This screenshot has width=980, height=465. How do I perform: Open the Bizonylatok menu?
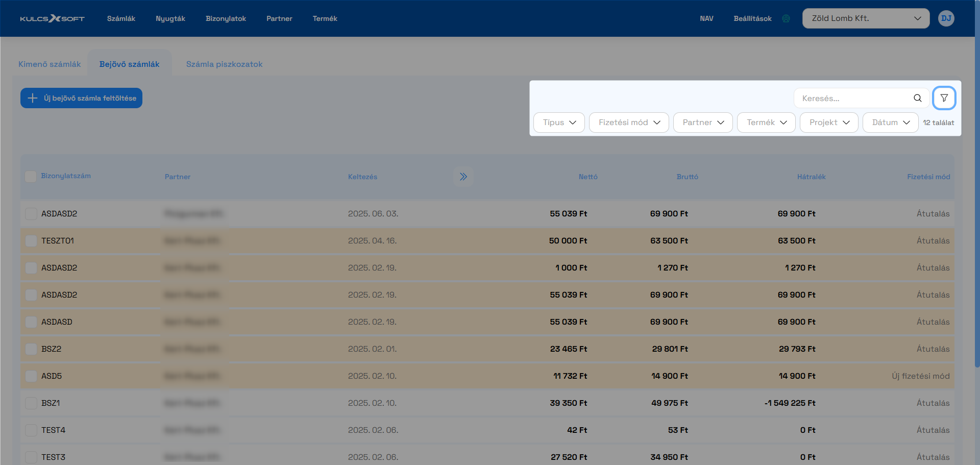(x=226, y=18)
